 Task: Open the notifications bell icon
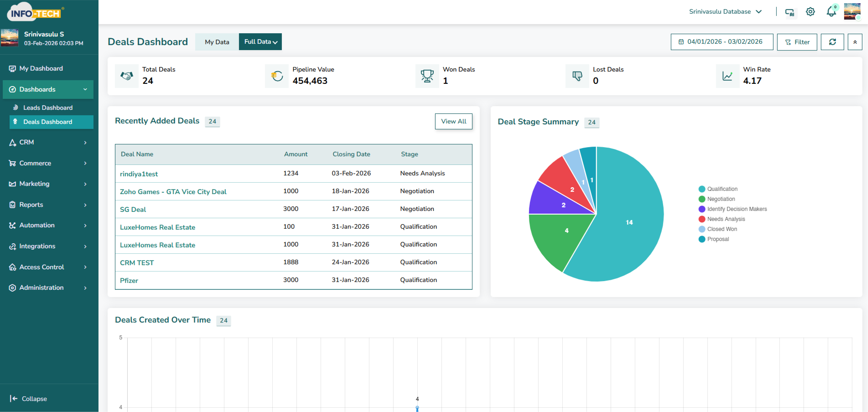coord(831,12)
